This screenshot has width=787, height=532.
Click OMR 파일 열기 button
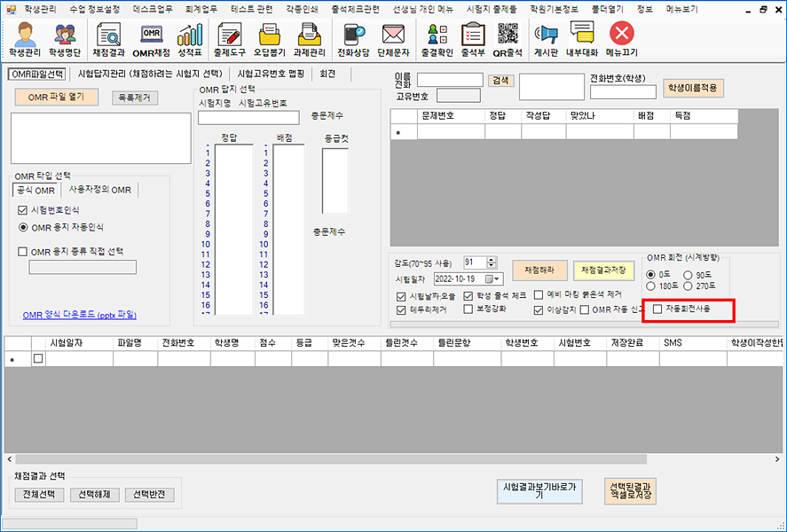56,98
